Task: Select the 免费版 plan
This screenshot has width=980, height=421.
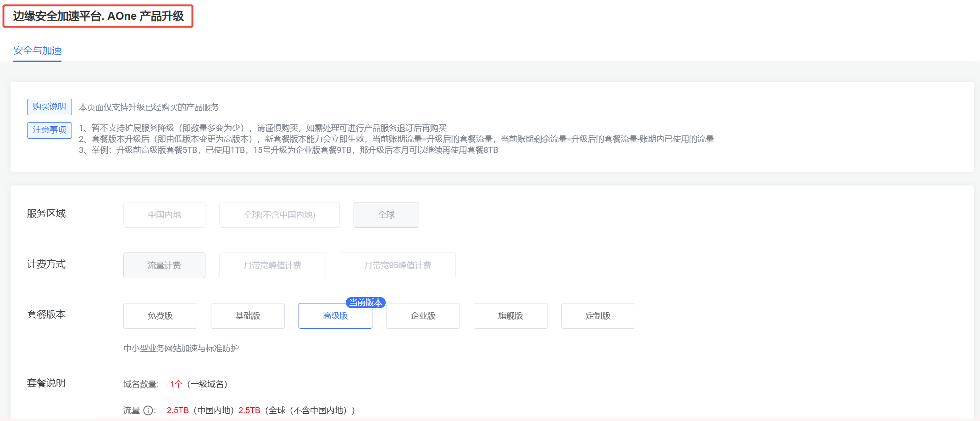Action: pos(160,316)
